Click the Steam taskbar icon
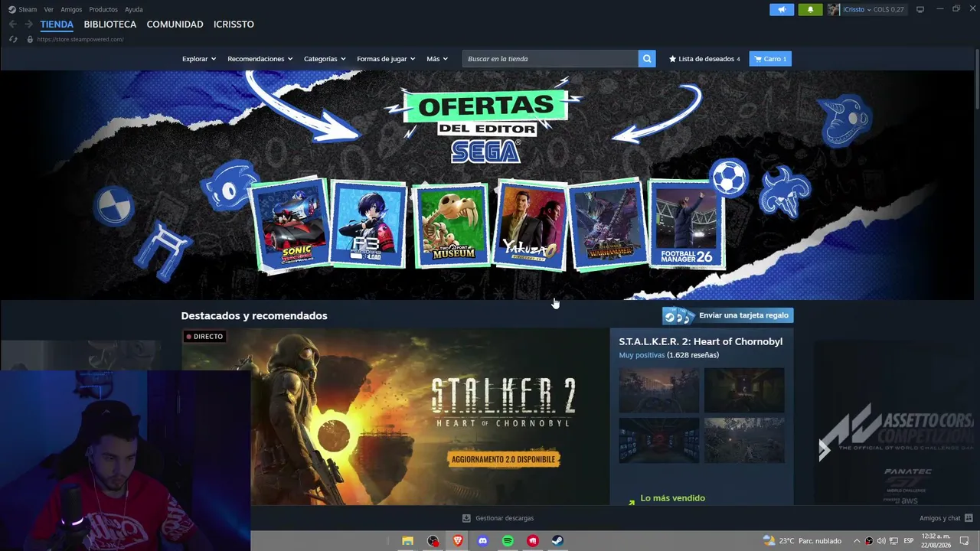 pos(557,541)
